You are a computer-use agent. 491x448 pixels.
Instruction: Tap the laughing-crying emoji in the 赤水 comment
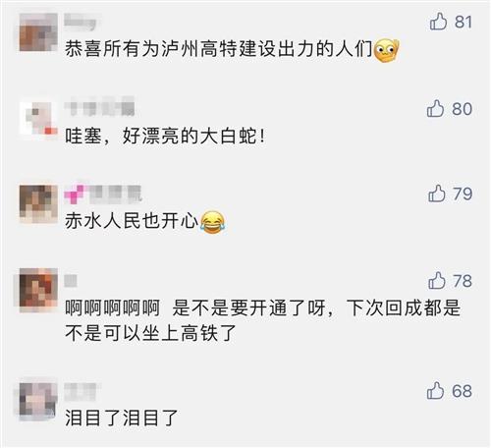tap(213, 222)
